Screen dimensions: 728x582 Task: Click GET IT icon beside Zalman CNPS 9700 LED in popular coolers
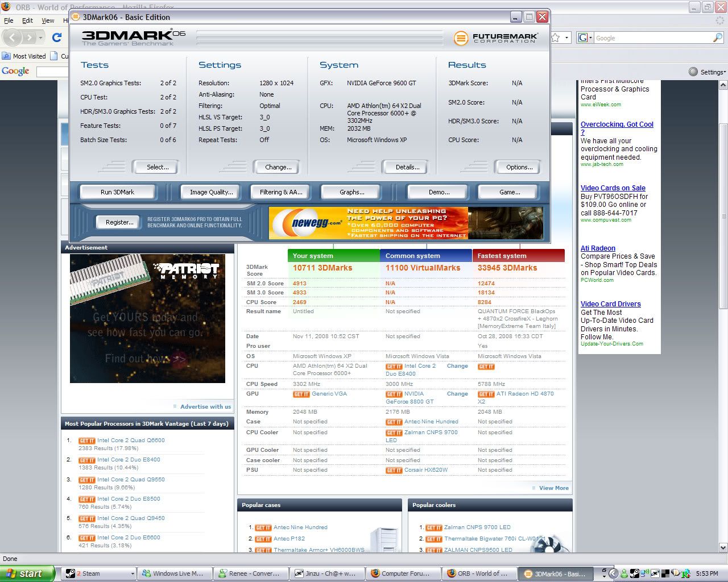434,527
